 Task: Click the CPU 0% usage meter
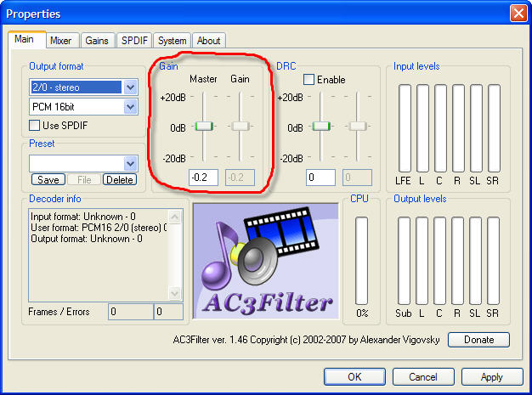pos(362,261)
